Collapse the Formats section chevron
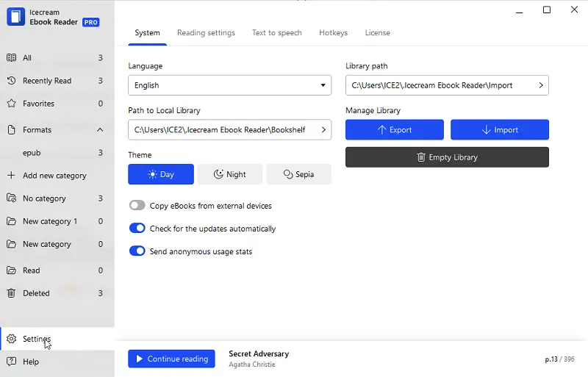 (100, 130)
